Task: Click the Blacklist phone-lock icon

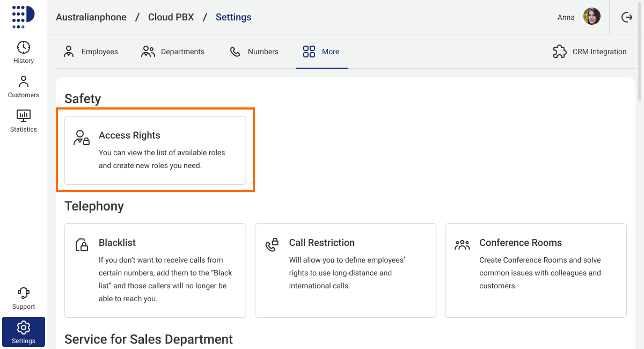Action: coord(82,245)
